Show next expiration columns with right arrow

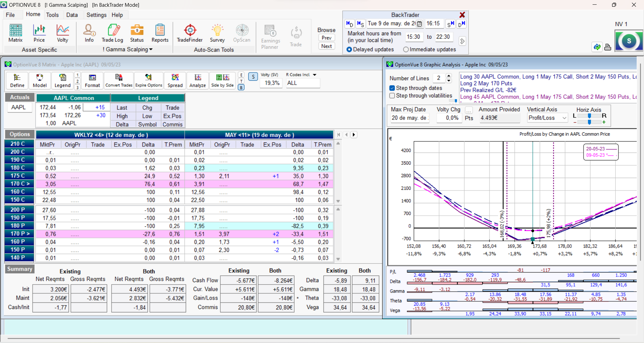coord(354,135)
